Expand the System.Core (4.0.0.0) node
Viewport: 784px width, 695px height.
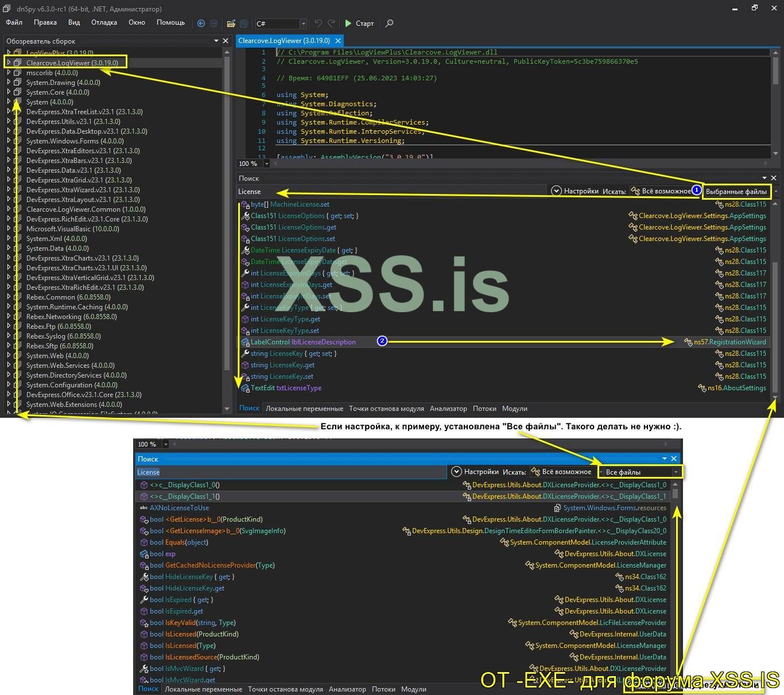coord(9,92)
